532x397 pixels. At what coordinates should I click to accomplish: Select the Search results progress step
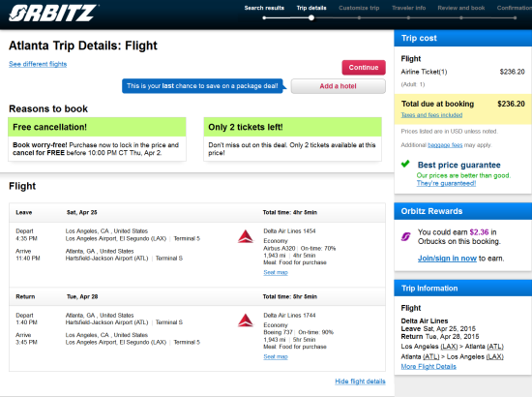click(x=264, y=8)
